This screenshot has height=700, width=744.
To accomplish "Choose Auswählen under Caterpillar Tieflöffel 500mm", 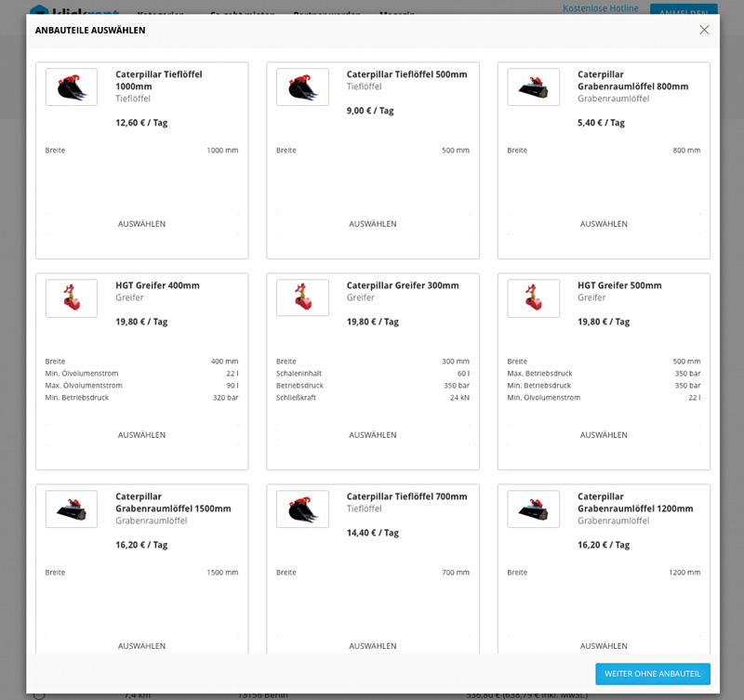I will pyautogui.click(x=373, y=224).
